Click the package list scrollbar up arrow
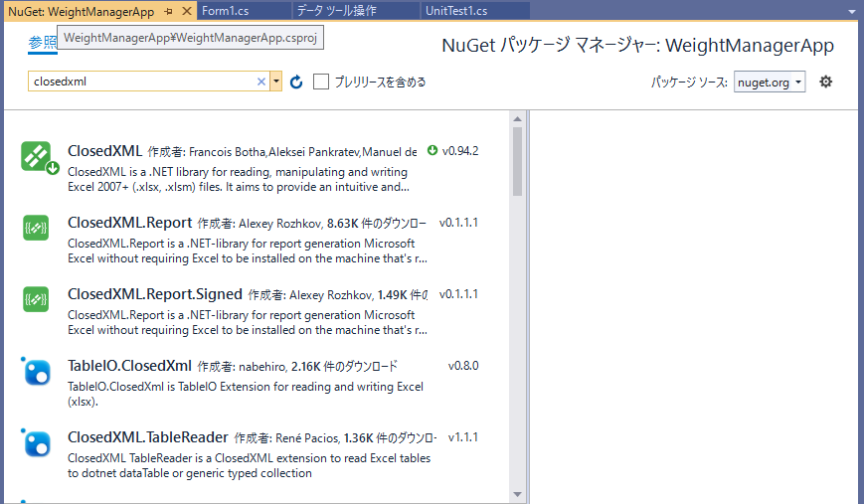 (517, 119)
